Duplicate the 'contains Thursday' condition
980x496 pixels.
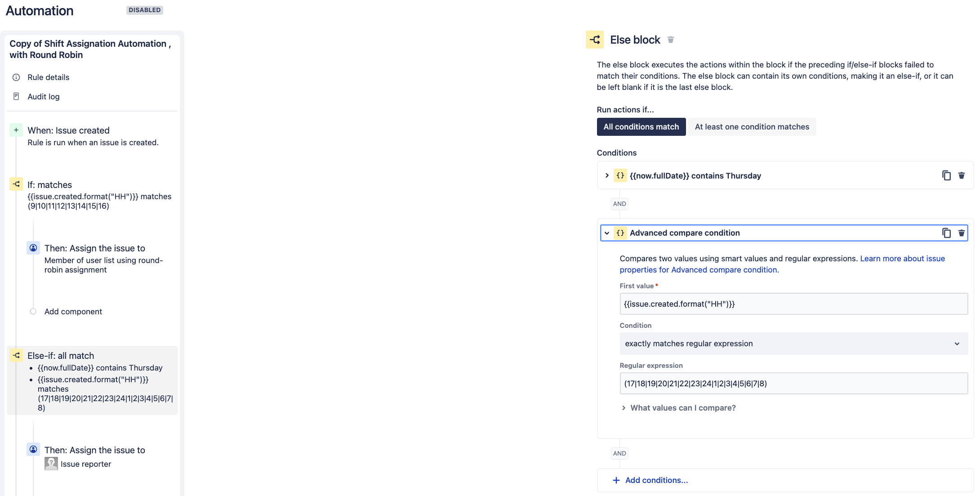coord(946,175)
